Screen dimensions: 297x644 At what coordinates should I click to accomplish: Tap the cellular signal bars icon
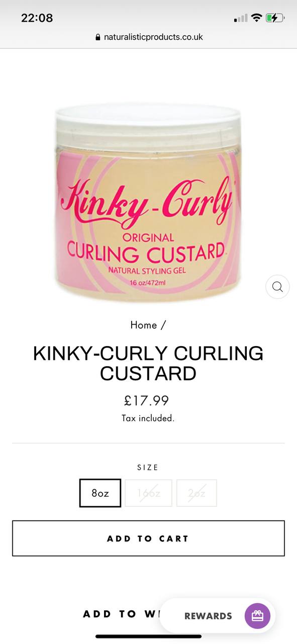coord(241,18)
